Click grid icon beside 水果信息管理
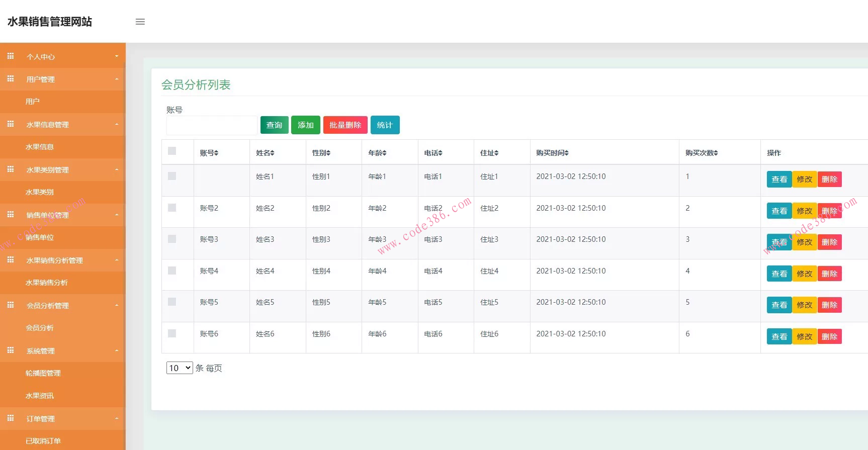868x450 pixels. pos(11,124)
